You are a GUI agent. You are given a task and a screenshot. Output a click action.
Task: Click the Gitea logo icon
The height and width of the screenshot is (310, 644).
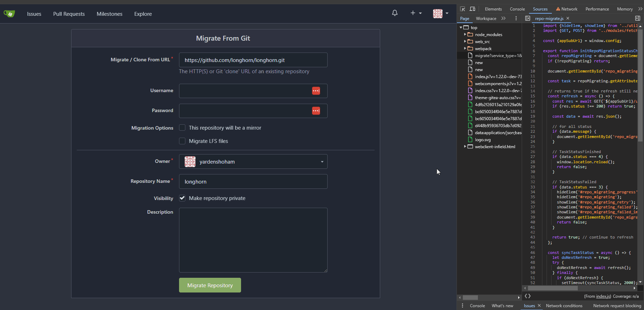click(9, 14)
